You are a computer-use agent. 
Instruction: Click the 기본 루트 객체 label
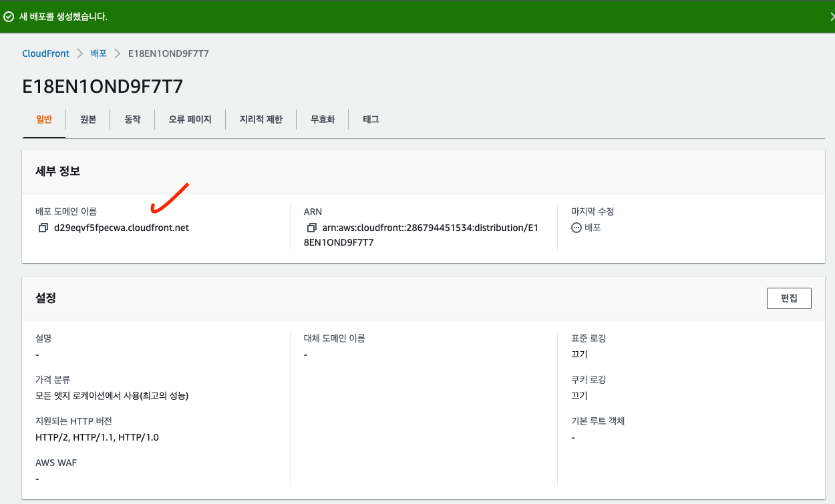pyautogui.click(x=598, y=421)
